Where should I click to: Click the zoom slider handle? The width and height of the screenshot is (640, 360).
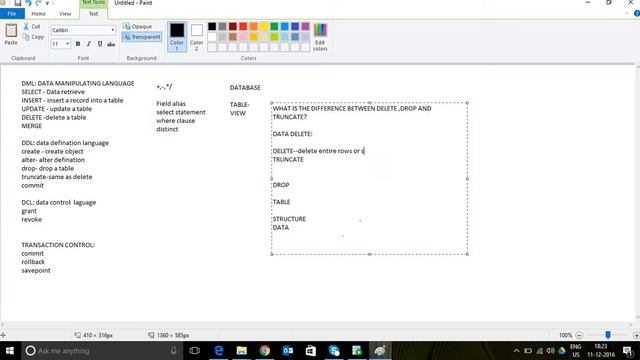(608, 335)
